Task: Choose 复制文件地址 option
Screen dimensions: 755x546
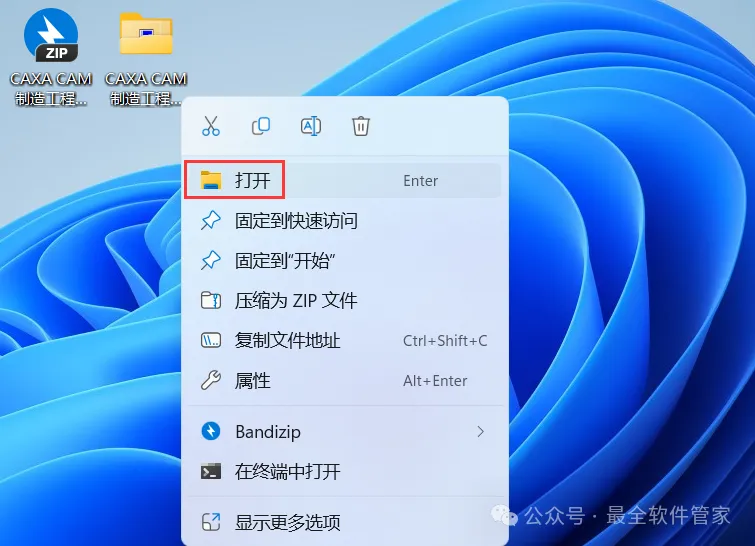Action: [344, 341]
